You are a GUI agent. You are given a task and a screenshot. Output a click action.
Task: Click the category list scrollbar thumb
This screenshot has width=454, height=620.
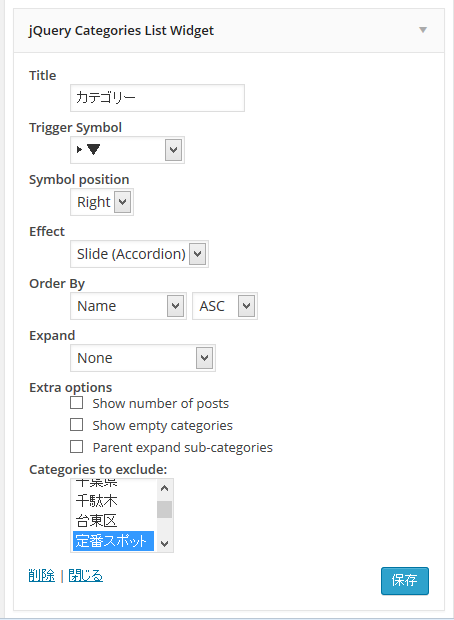pos(165,509)
